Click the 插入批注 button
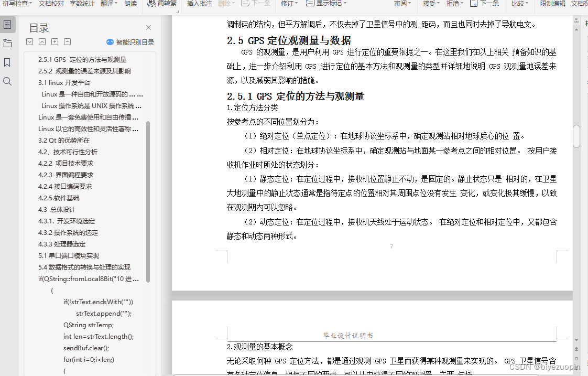The height and width of the screenshot is (376, 588). [x=200, y=3]
